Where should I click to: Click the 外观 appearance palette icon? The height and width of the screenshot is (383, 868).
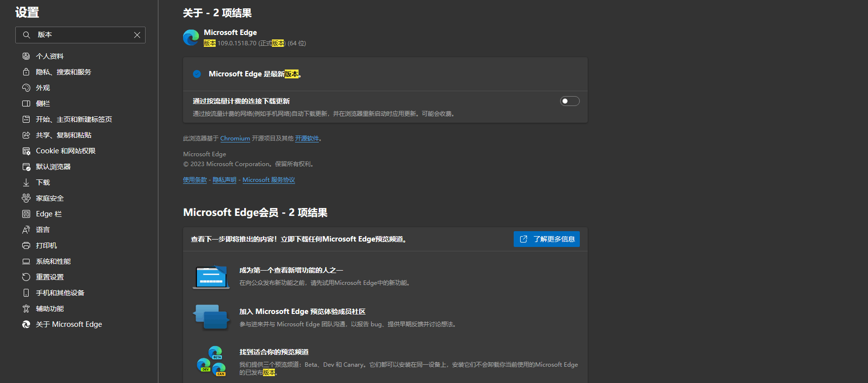click(x=26, y=88)
